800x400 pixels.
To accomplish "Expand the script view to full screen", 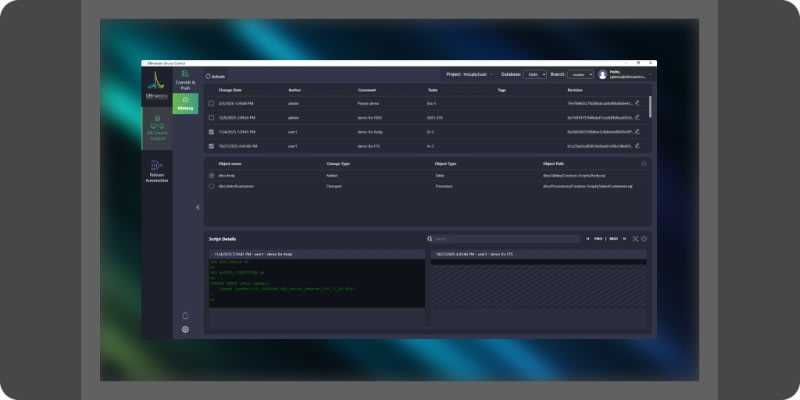I will pyautogui.click(x=635, y=239).
